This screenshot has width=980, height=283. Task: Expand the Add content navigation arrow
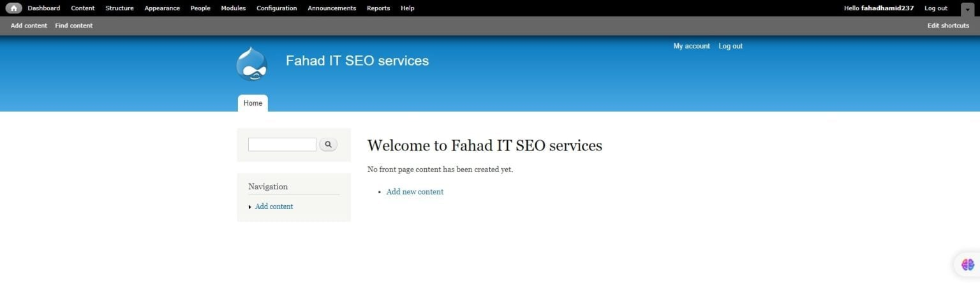249,207
